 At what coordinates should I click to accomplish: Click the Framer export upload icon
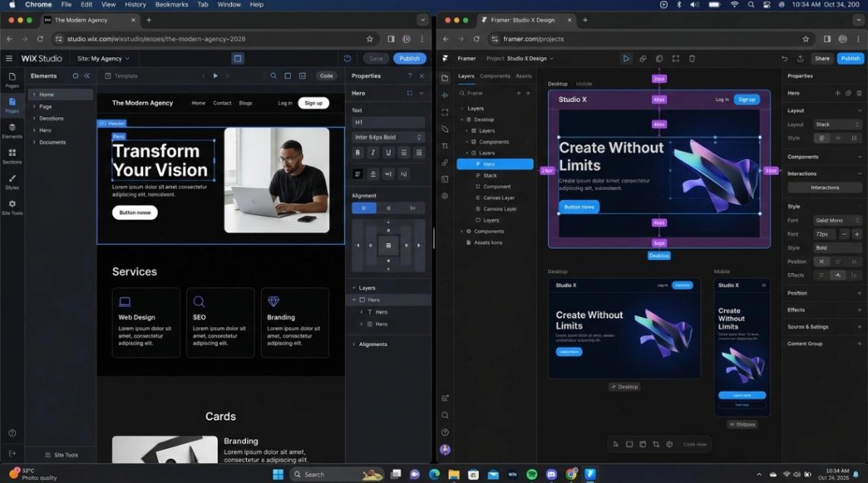pyautogui.click(x=800, y=58)
